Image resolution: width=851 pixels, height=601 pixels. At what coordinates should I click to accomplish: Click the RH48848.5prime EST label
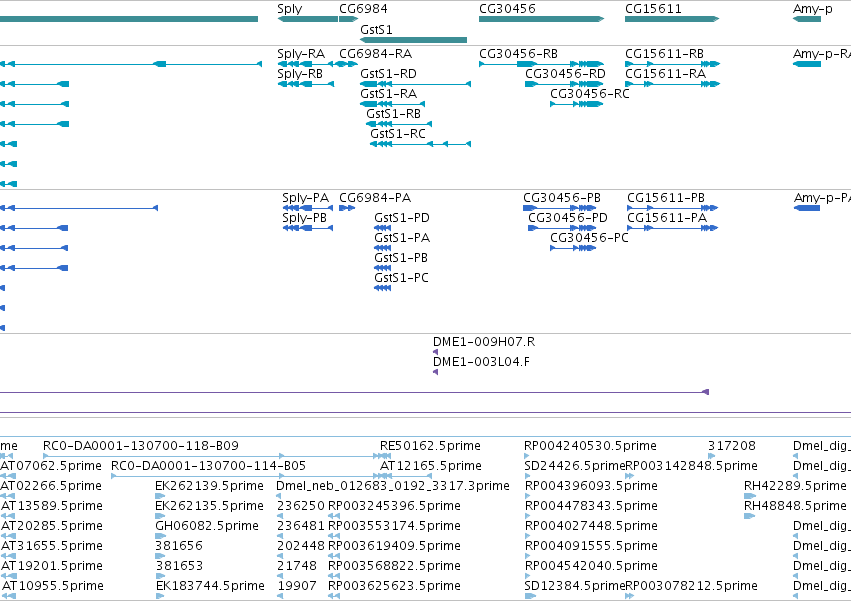(795, 505)
